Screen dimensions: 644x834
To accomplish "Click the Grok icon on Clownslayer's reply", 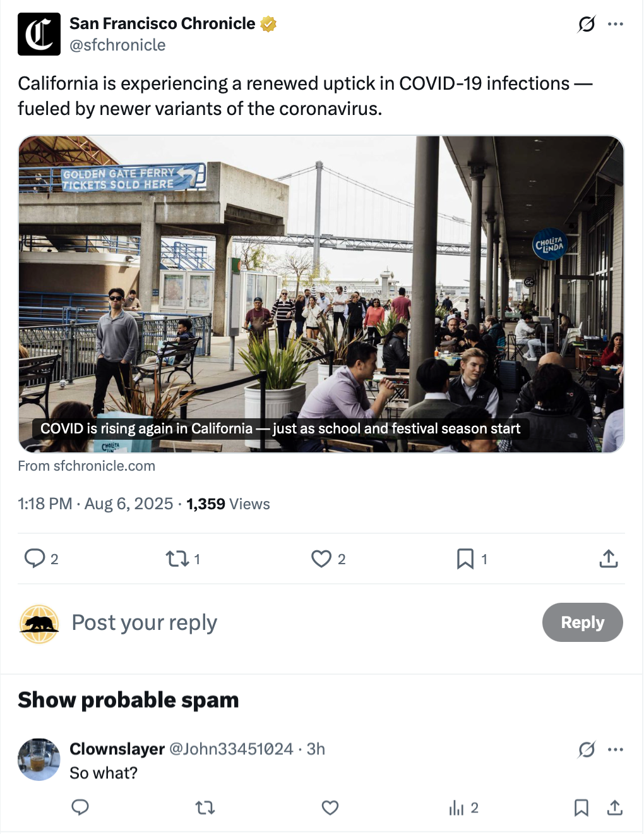I will tap(587, 749).
